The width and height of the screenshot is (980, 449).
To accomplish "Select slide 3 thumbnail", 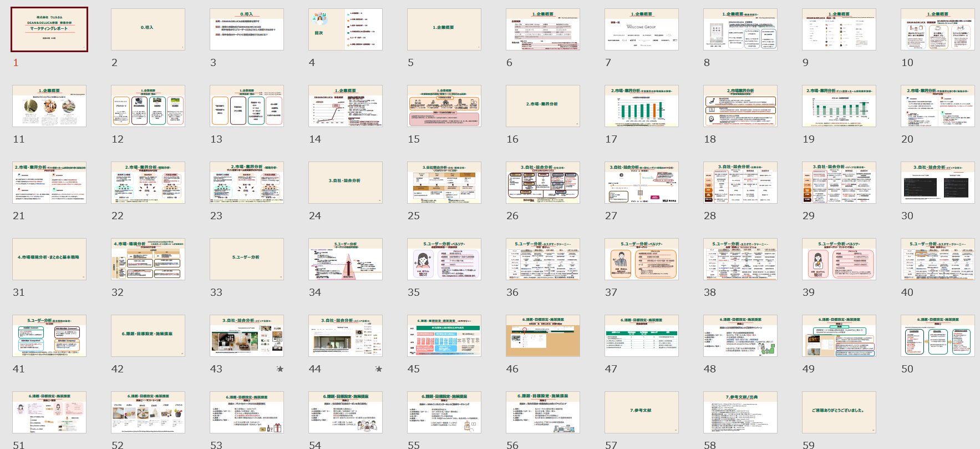I will (x=247, y=29).
